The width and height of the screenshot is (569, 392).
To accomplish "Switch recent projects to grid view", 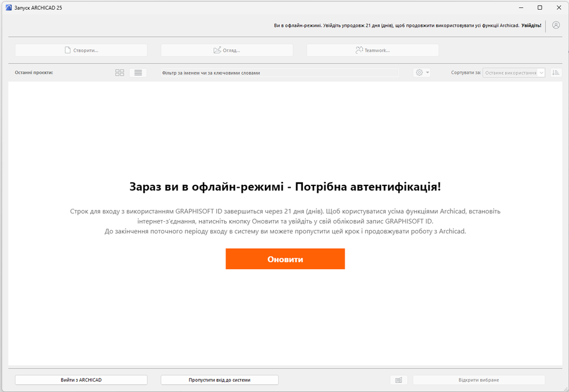I will (120, 72).
